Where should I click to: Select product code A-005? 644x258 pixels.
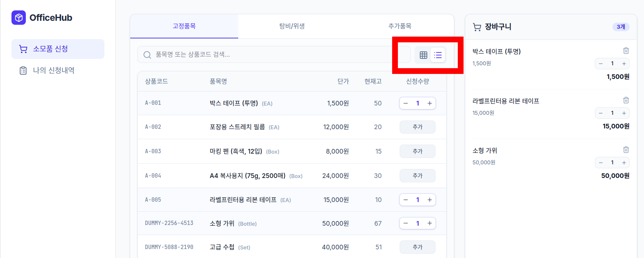click(x=153, y=200)
